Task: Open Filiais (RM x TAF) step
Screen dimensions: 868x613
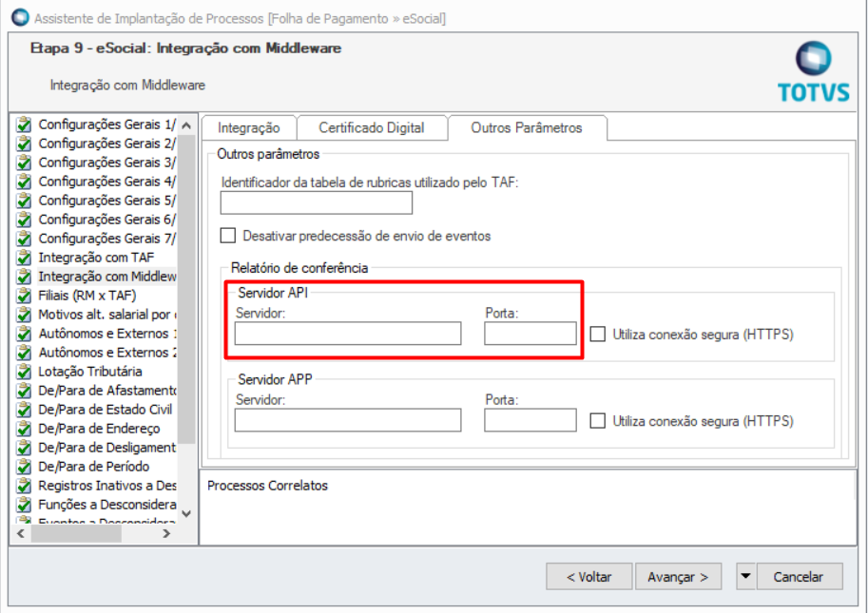Action: click(x=87, y=296)
